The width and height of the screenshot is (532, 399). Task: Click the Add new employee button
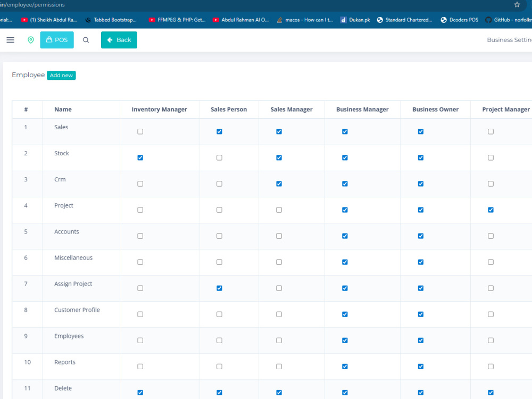61,76
